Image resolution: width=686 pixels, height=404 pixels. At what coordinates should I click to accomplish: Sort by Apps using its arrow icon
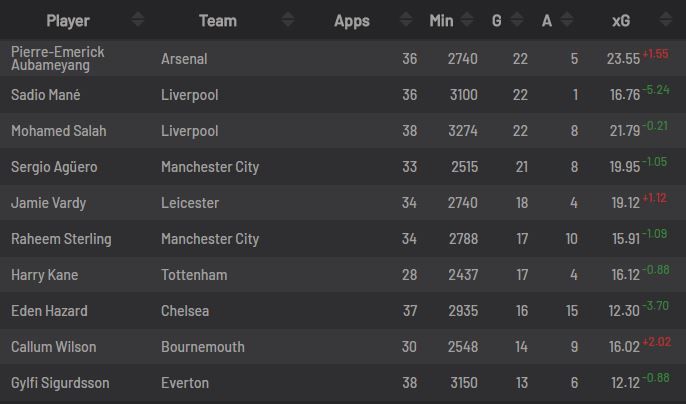tap(405, 20)
